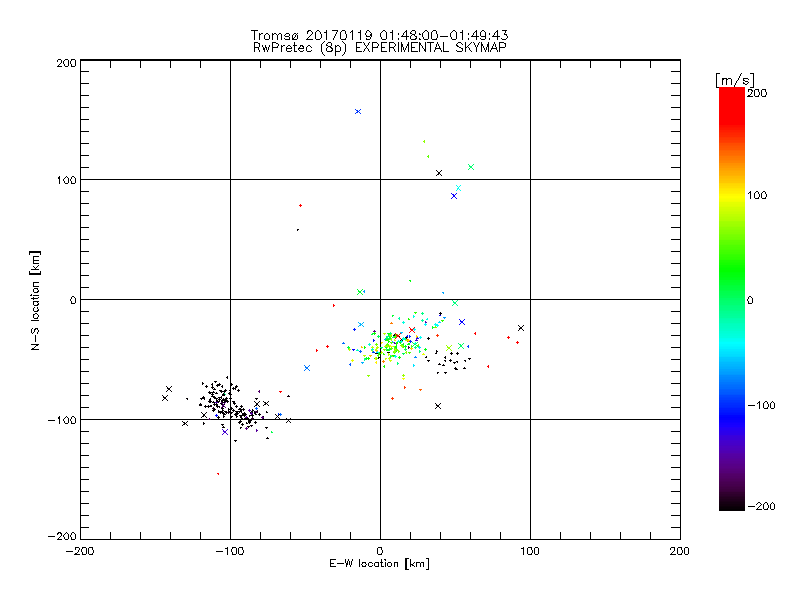
Task: Click the purple X marker below the black cluster
Action: point(225,432)
